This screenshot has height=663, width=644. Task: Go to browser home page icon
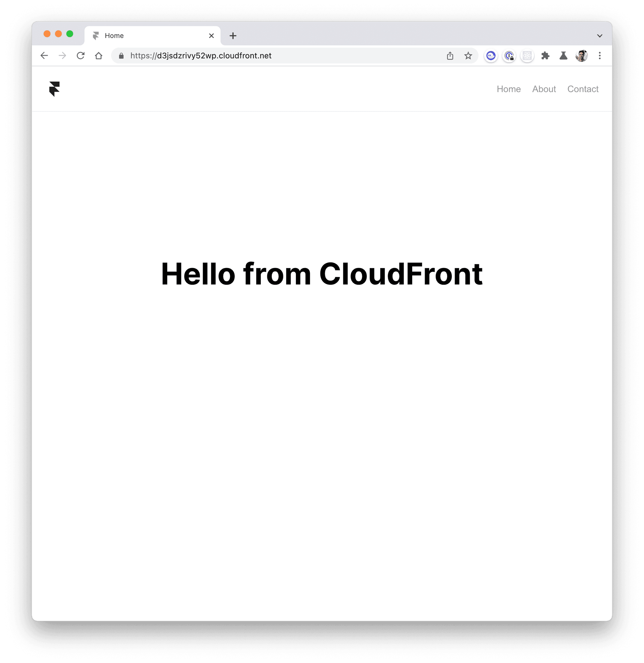tap(99, 55)
